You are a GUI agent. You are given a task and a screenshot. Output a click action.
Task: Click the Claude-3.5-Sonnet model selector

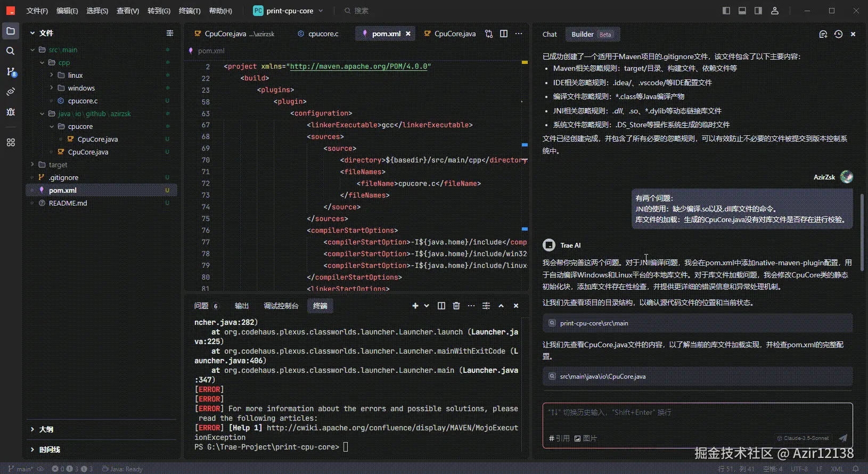click(803, 438)
